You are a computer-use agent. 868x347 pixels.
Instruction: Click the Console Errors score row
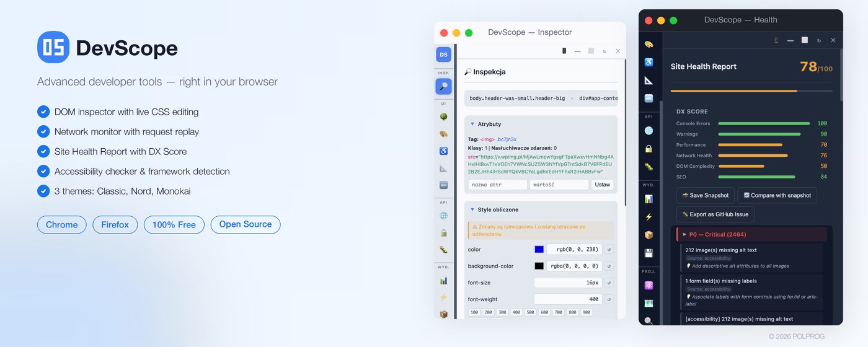point(751,123)
